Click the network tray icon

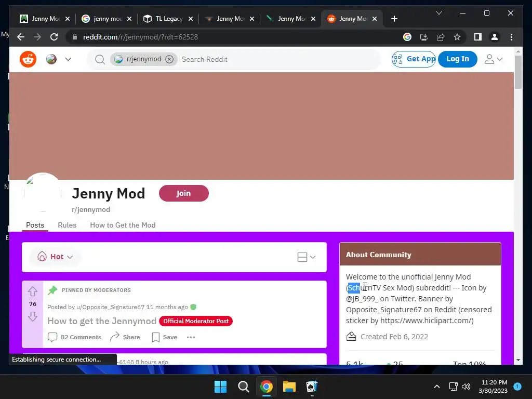point(453,387)
